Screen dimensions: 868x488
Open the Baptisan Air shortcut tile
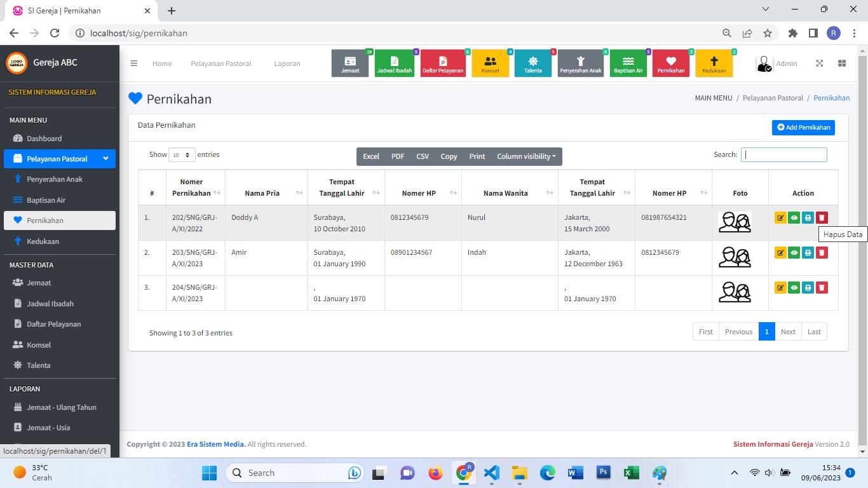628,64
